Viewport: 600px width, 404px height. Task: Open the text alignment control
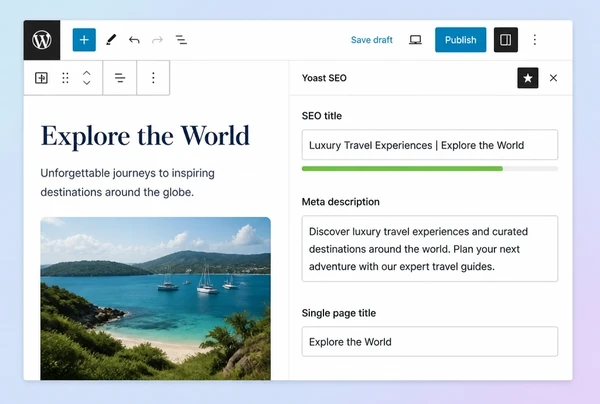click(120, 78)
